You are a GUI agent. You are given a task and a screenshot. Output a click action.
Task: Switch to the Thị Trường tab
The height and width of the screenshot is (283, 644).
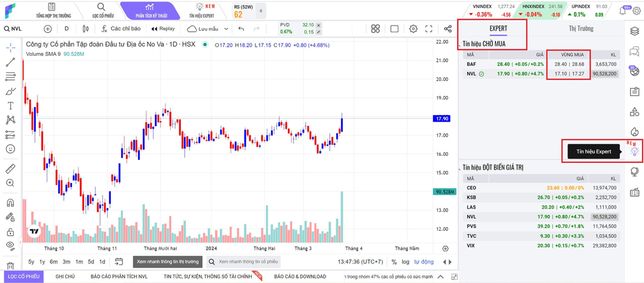581,29
